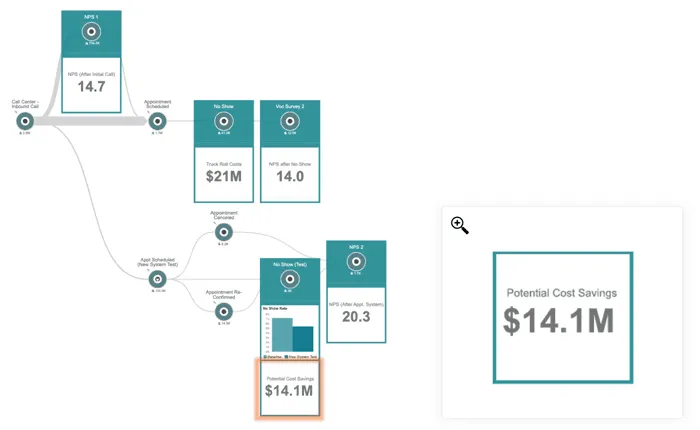Screen dimensions: 700x430
Task: Select the NPS After Appt. System 20.3 card
Action: pyautogui.click(x=356, y=315)
